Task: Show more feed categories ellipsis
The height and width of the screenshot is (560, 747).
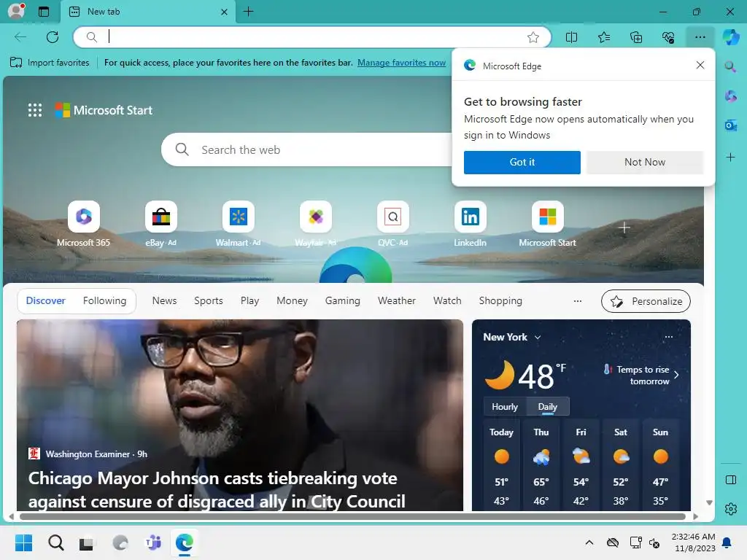Action: pyautogui.click(x=578, y=301)
